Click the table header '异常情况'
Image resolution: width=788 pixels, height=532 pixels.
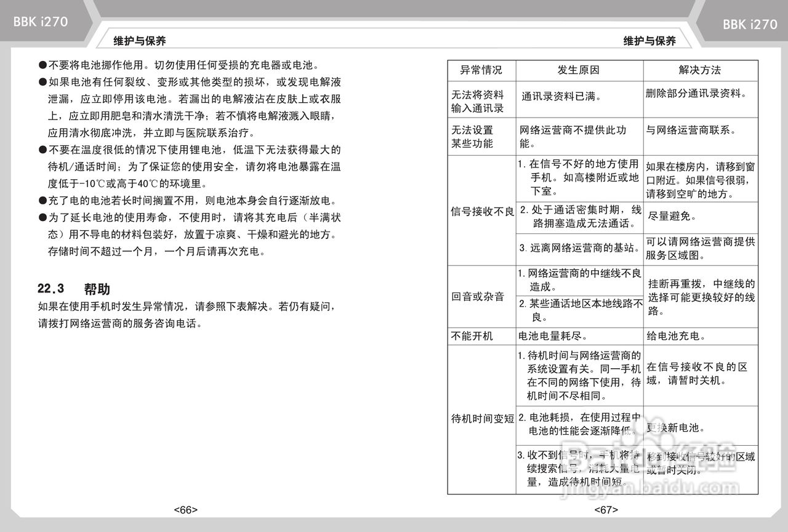click(x=481, y=70)
